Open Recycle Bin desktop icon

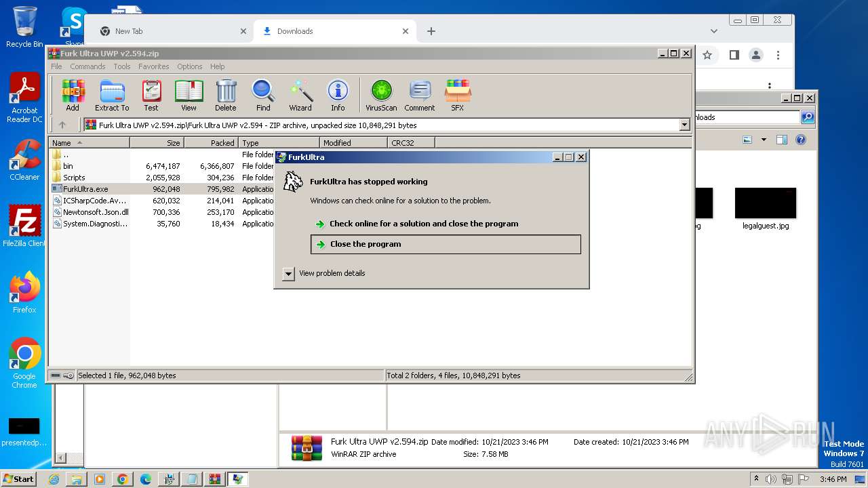coord(24,27)
